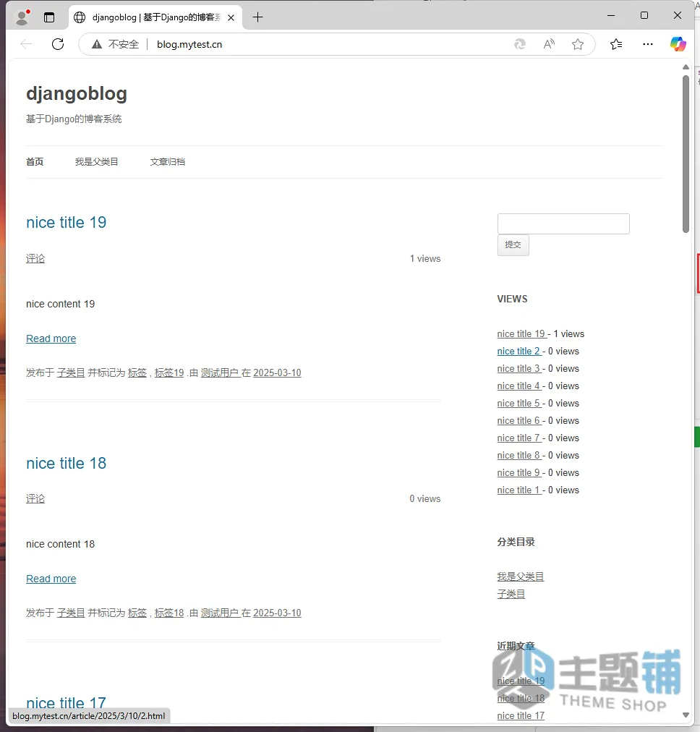Screen dimensions: 700x732
Task: Open nice title 8 in VIEWS list
Action: (x=518, y=455)
